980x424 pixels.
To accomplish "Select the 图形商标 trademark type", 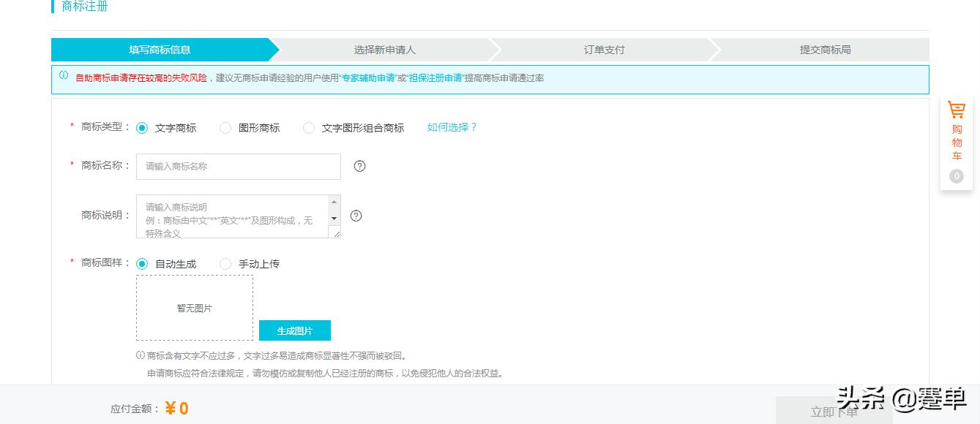I will [225, 127].
